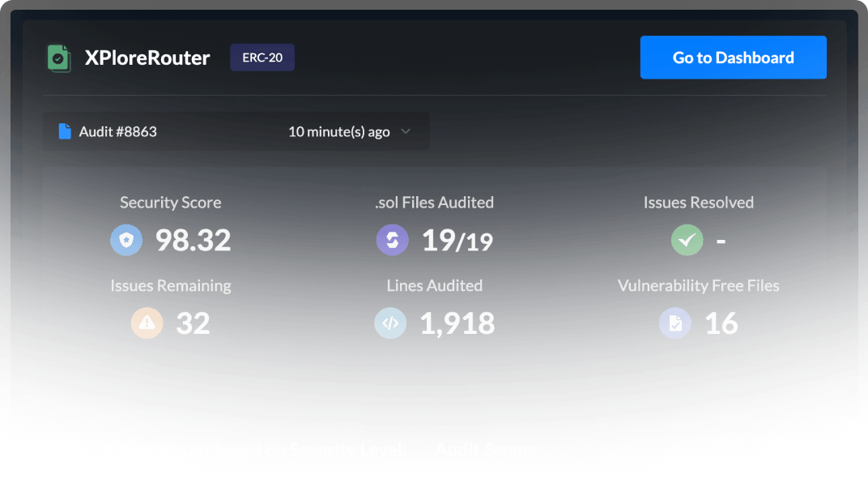
Task: Click the 32 issues remaining count
Action: [193, 323]
